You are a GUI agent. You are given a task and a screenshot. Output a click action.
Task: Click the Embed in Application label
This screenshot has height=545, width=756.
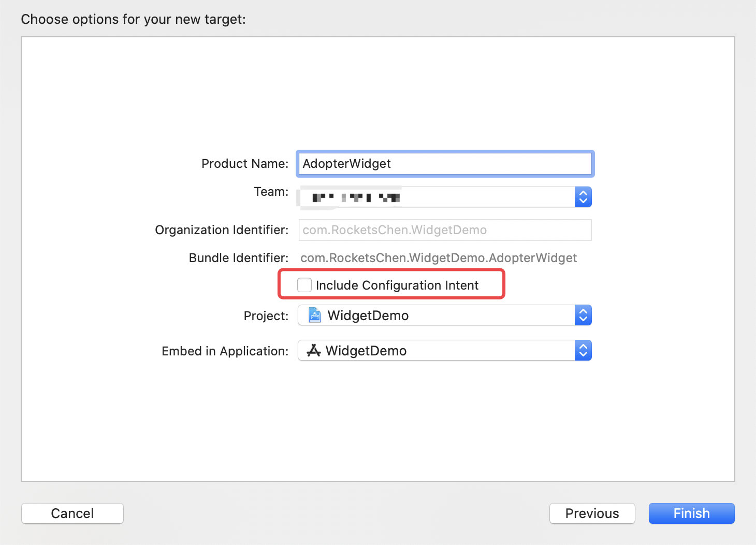tap(225, 351)
